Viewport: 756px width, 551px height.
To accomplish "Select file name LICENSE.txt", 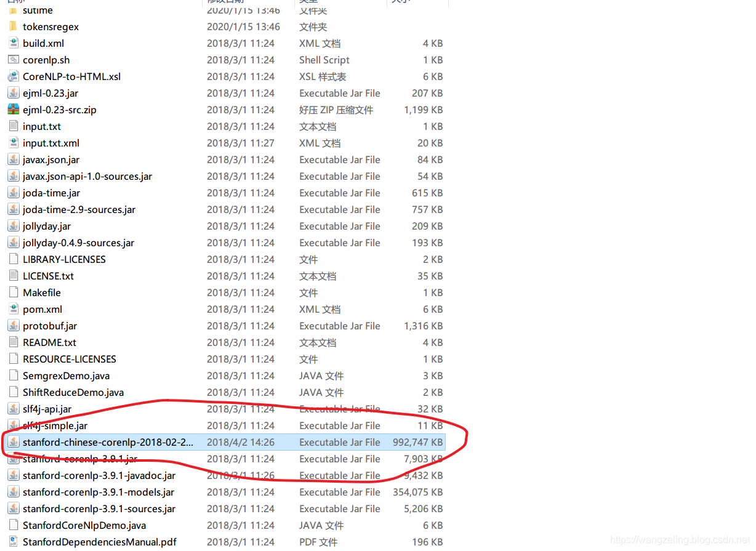I will 48,276.
